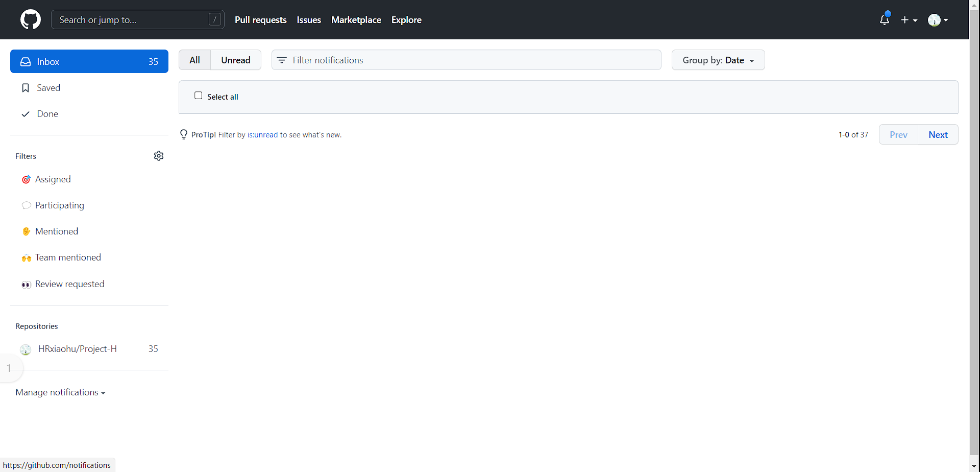980x472 pixels.
Task: Open the user avatar menu
Action: [x=938, y=20]
